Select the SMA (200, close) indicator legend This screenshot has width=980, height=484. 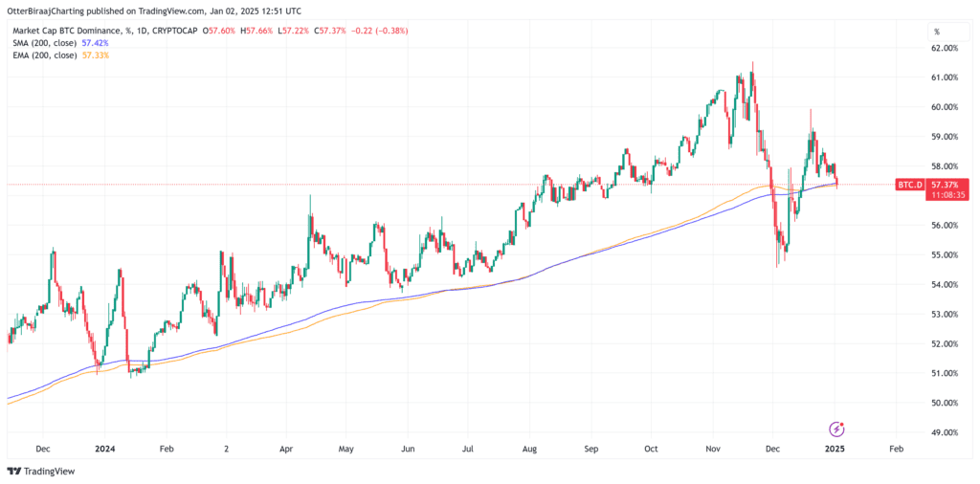point(43,43)
